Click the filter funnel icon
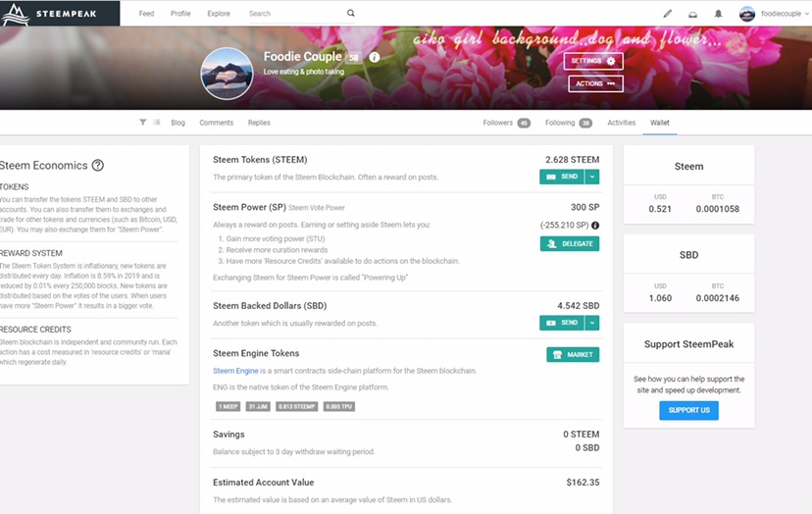Screen dimensions: 812x514 coord(142,123)
